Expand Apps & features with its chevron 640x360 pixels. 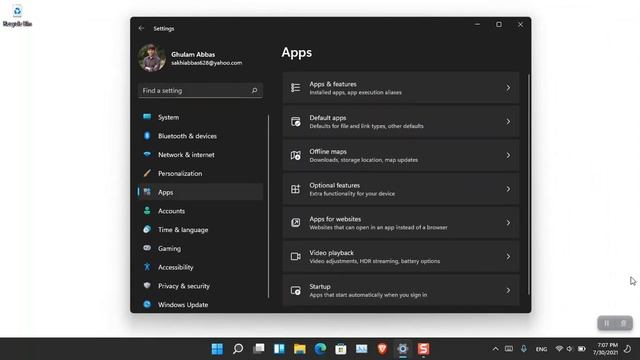tap(508, 88)
